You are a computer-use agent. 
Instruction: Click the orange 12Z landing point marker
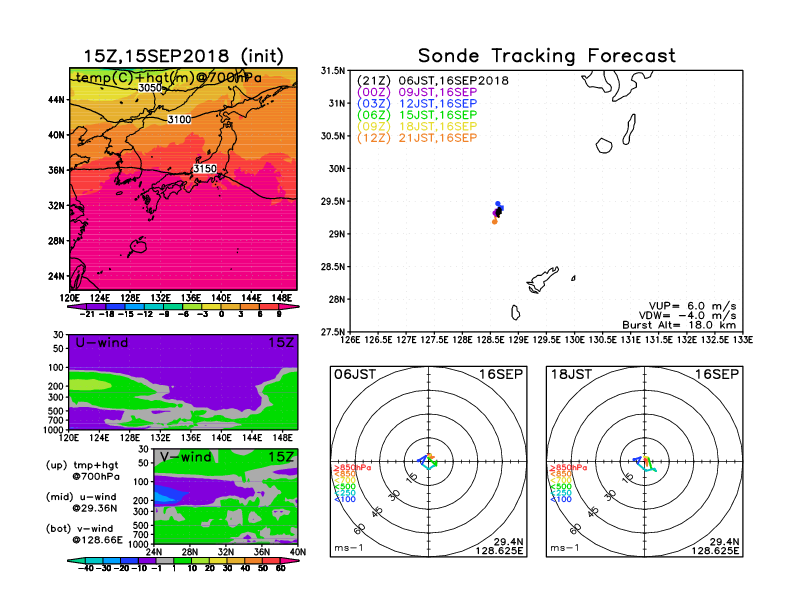(494, 222)
